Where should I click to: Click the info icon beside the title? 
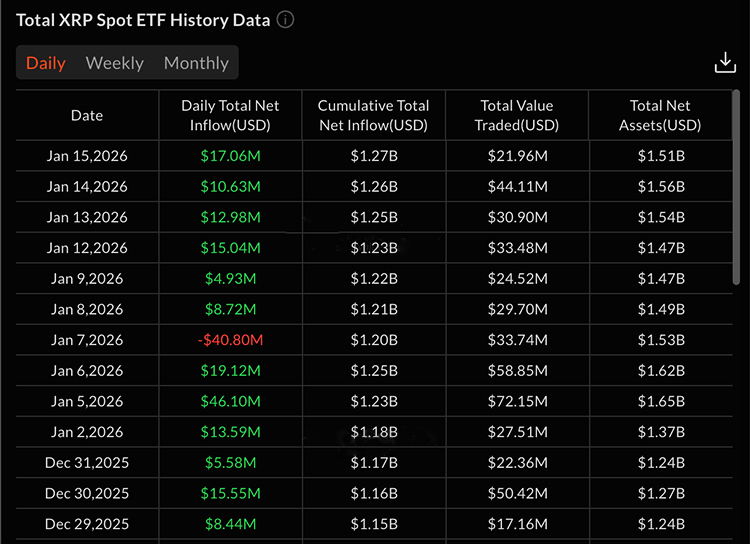click(x=285, y=20)
